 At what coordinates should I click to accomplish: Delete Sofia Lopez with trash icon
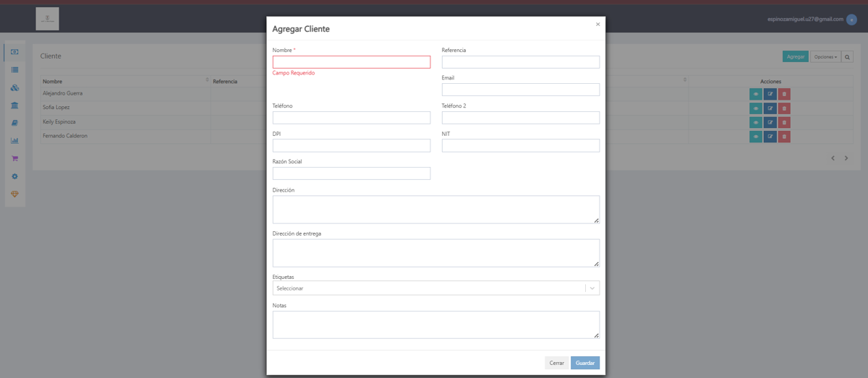pos(784,108)
